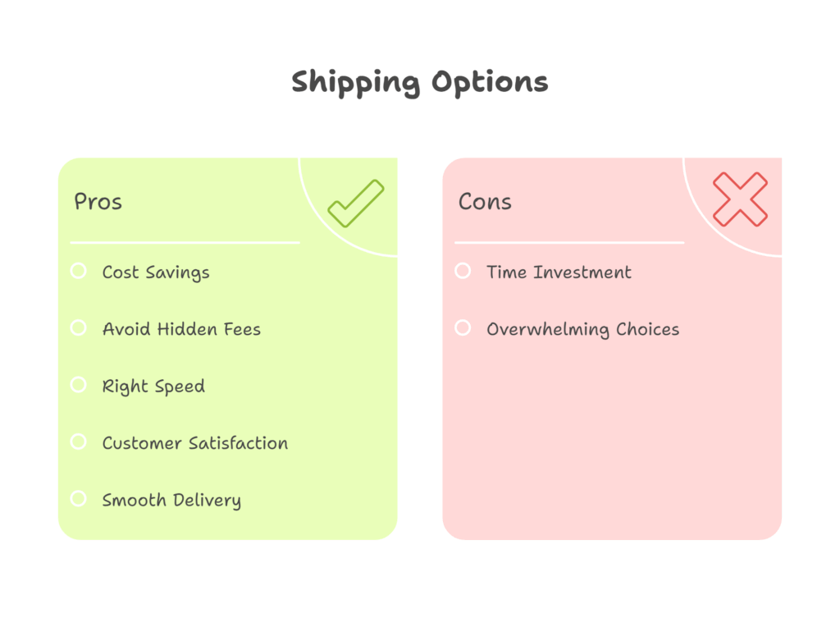The height and width of the screenshot is (627, 840).
Task: Click the red X cross icon
Action: [740, 199]
